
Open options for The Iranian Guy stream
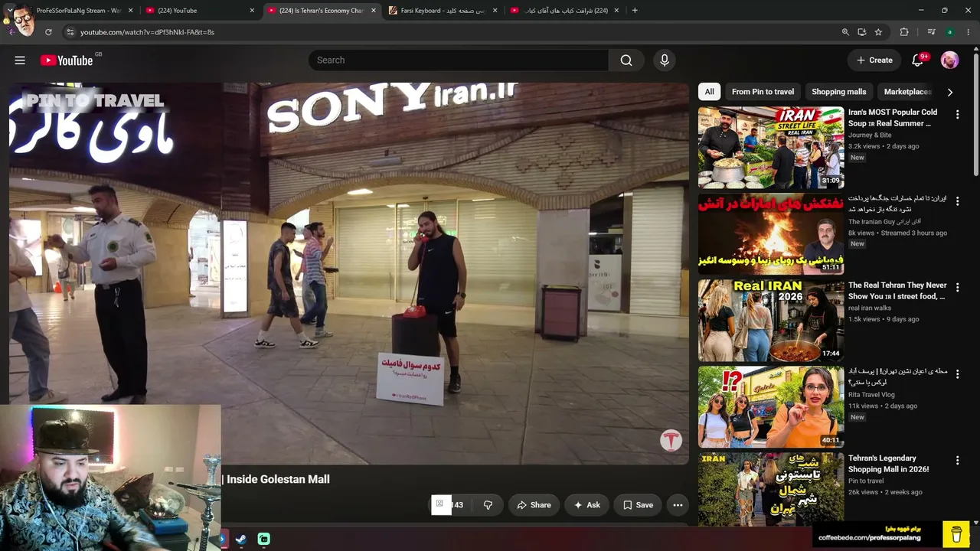pos(957,201)
